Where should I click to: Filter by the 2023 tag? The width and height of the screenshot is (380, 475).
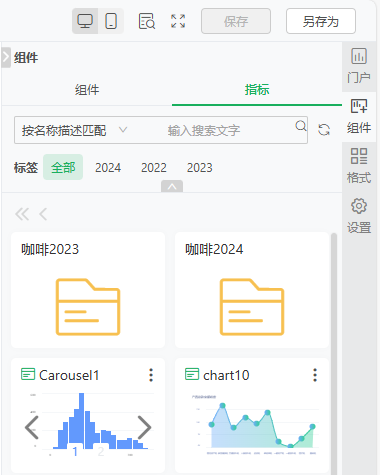point(199,168)
